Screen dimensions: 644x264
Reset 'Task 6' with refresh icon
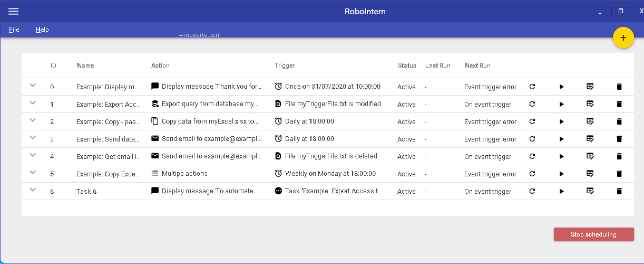532,191
